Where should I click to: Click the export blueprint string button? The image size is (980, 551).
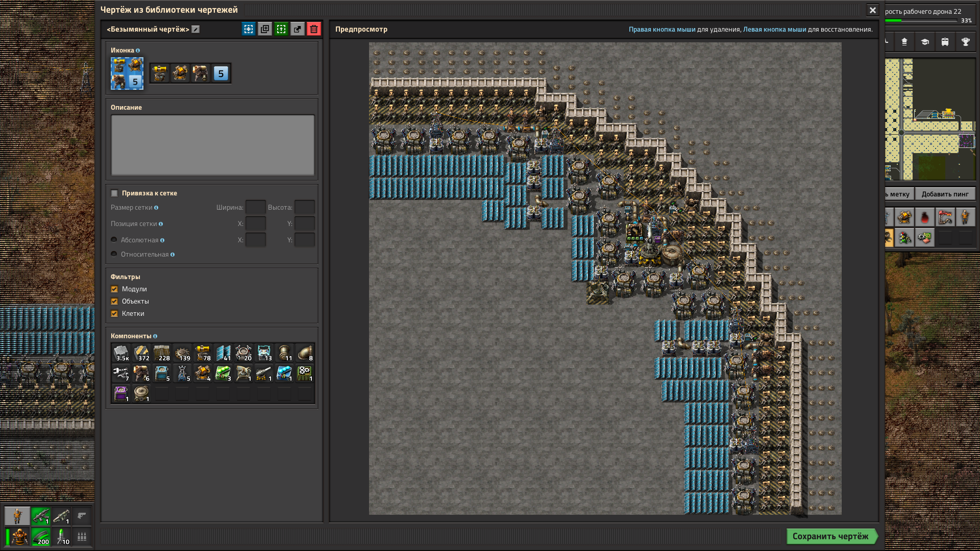click(298, 29)
